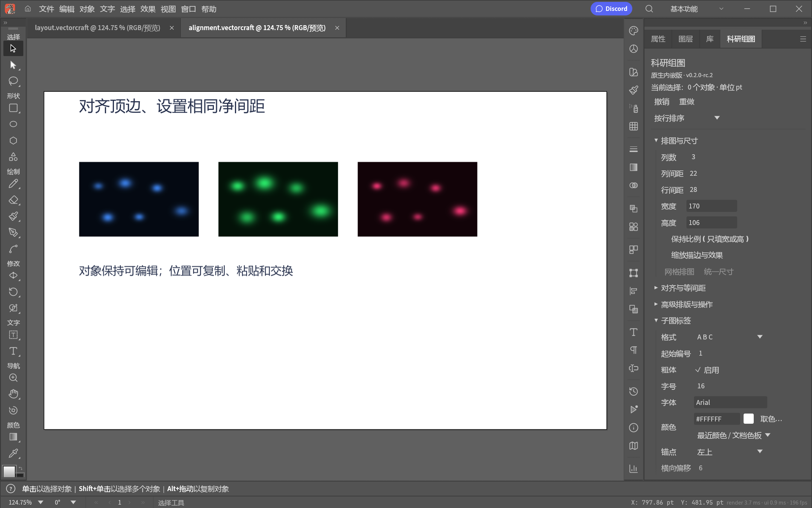Viewport: 812px width, 508px height.
Task: Open the color palette panel icon
Action: point(633,31)
